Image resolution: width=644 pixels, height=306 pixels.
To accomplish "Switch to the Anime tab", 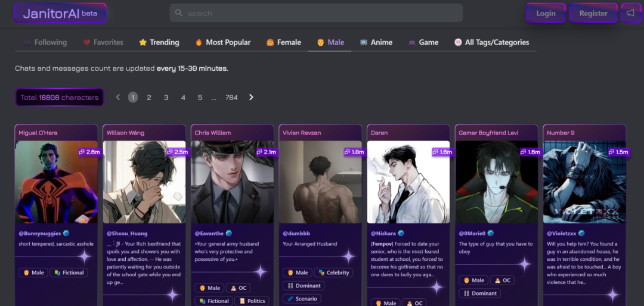I will point(376,42).
